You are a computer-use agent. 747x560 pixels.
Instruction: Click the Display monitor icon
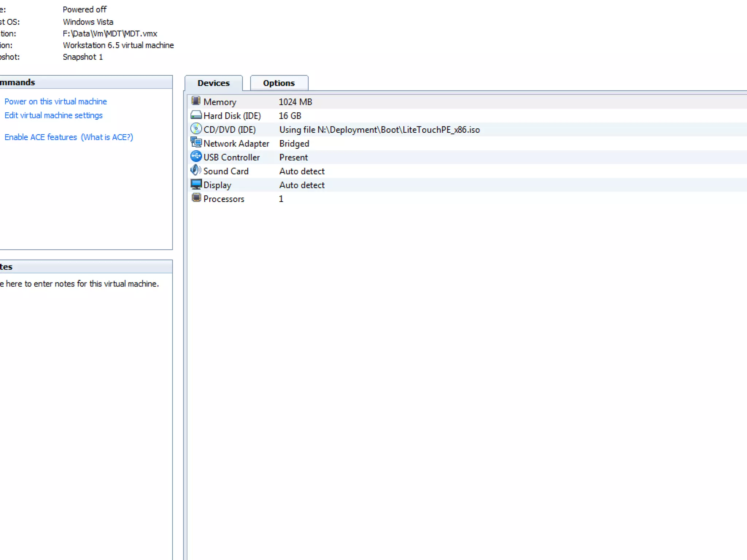click(x=196, y=184)
